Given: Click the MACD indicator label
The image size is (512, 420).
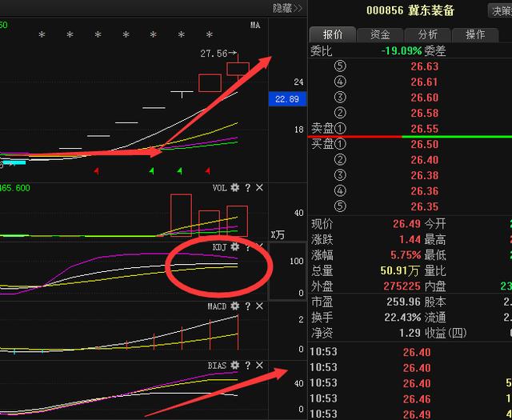Looking at the screenshot, I should point(217,306).
